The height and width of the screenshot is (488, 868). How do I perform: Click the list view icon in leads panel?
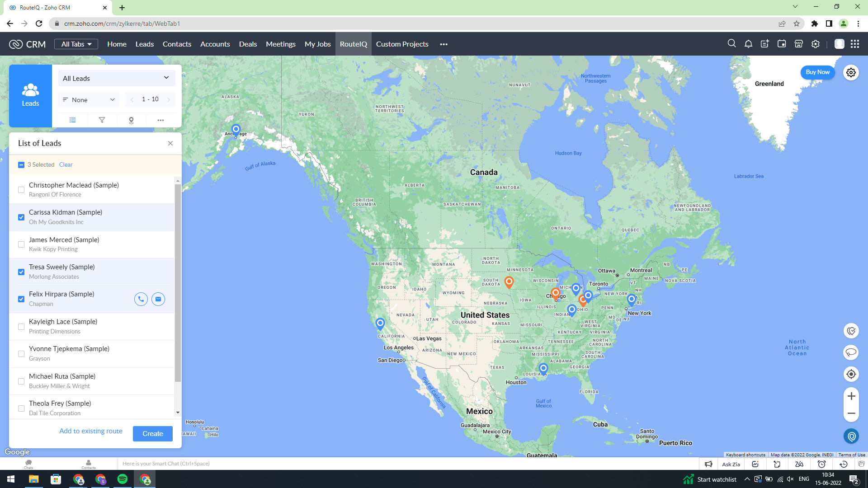click(x=73, y=120)
